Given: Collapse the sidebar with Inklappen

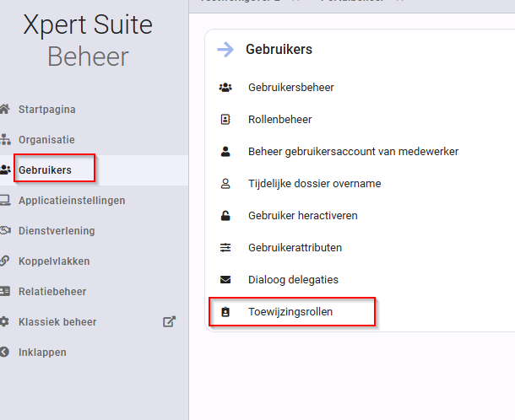Looking at the screenshot, I should click(42, 353).
